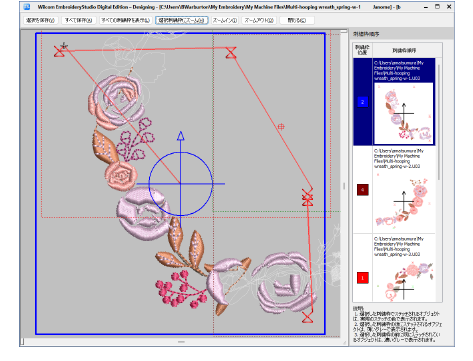The image size is (473, 361).
Task: Click the small red crosshair circle on diagonal line
Action: 281,127
